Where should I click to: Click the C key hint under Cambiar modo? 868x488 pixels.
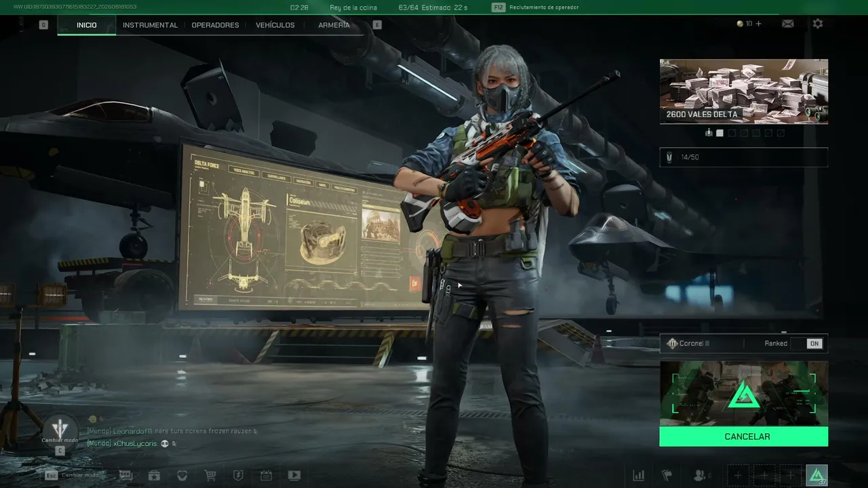pos(60,451)
